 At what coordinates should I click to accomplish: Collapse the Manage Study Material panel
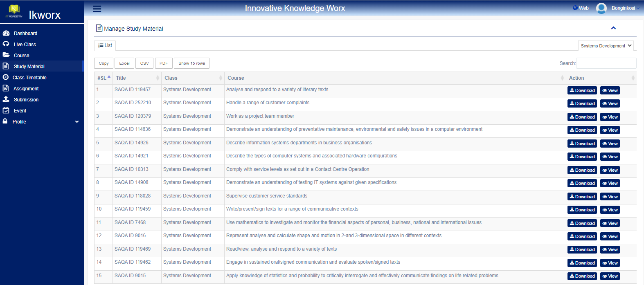[613, 28]
